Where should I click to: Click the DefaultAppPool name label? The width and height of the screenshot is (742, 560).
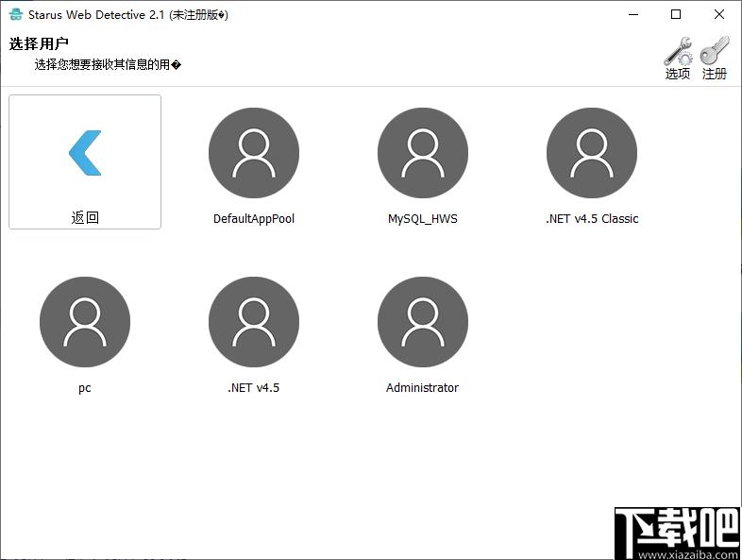pyautogui.click(x=254, y=219)
